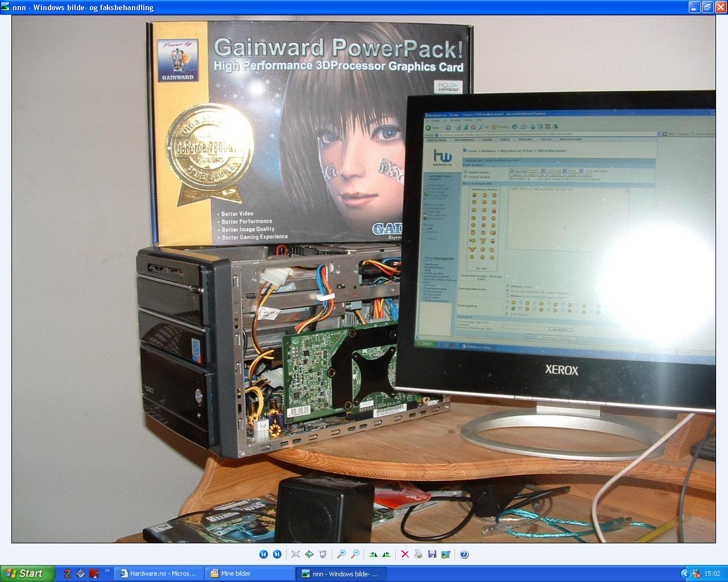728x582 pixels.
Task: Click the "nnn - Windows bilde- og faksbehandling" title
Action: click(x=83, y=7)
